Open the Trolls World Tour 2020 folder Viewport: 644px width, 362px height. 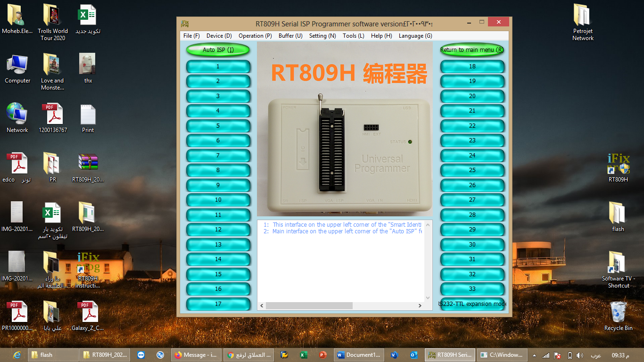[53, 22]
